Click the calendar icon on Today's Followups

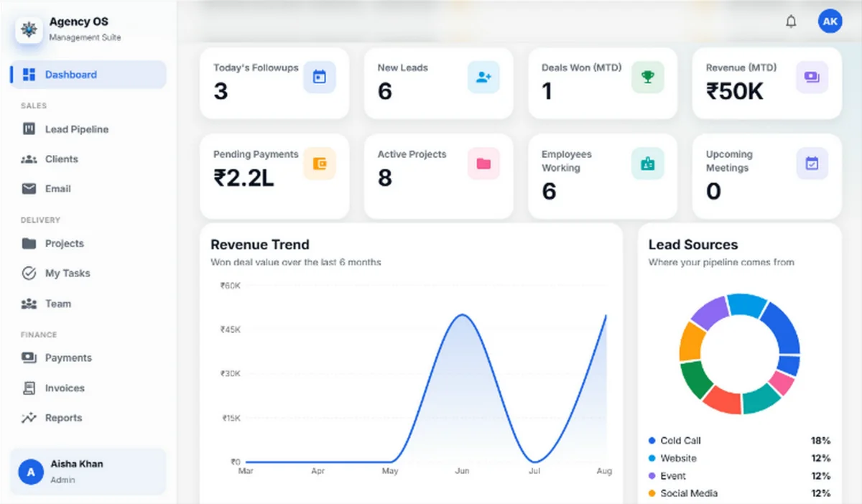coord(320,77)
